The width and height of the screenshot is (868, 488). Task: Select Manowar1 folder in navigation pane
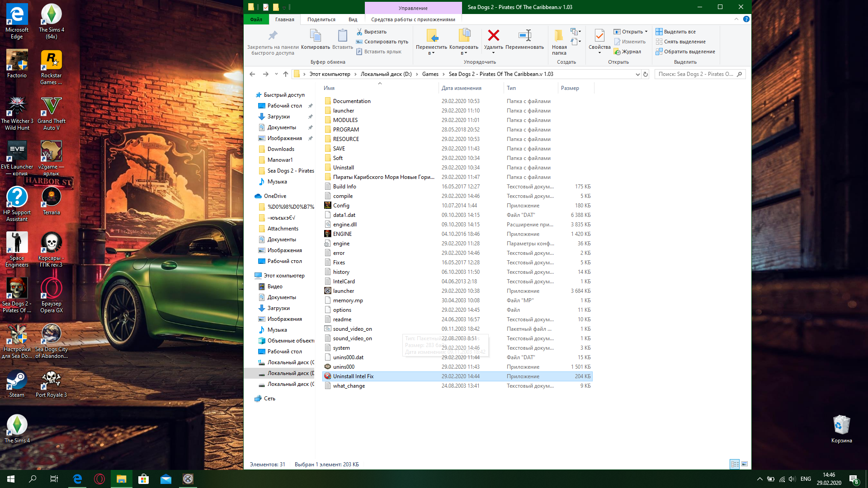pos(279,160)
